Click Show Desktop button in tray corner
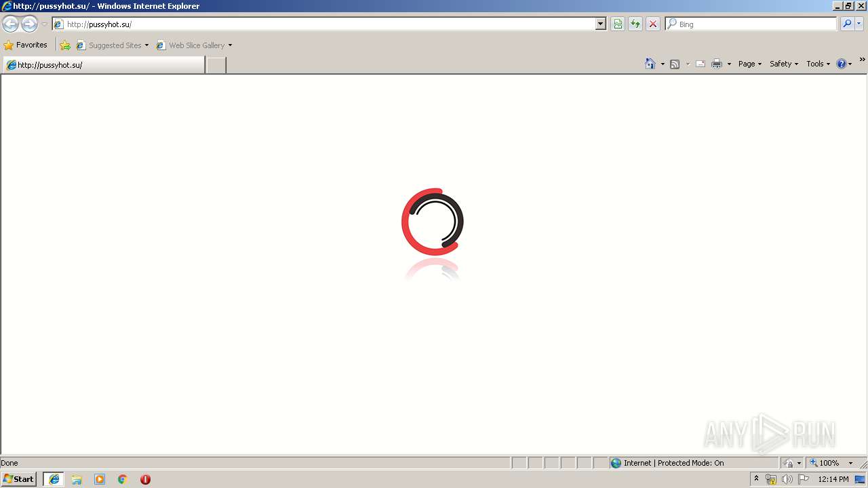This screenshot has width=868, height=488. (861, 479)
